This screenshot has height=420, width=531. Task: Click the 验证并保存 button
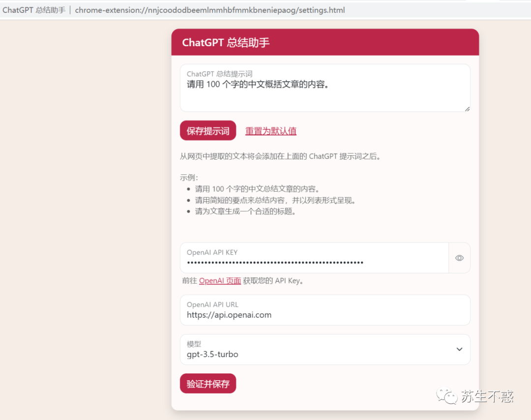(x=208, y=384)
